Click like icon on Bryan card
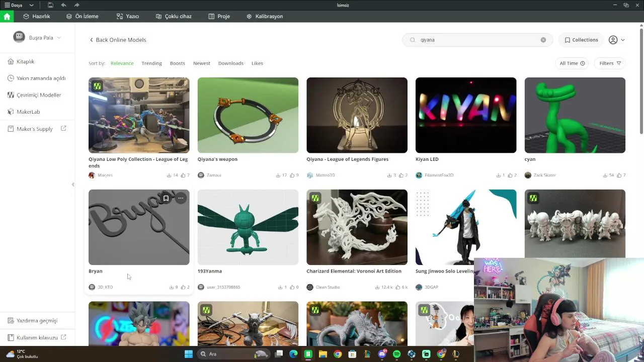This screenshot has height=362, width=644. [183, 287]
